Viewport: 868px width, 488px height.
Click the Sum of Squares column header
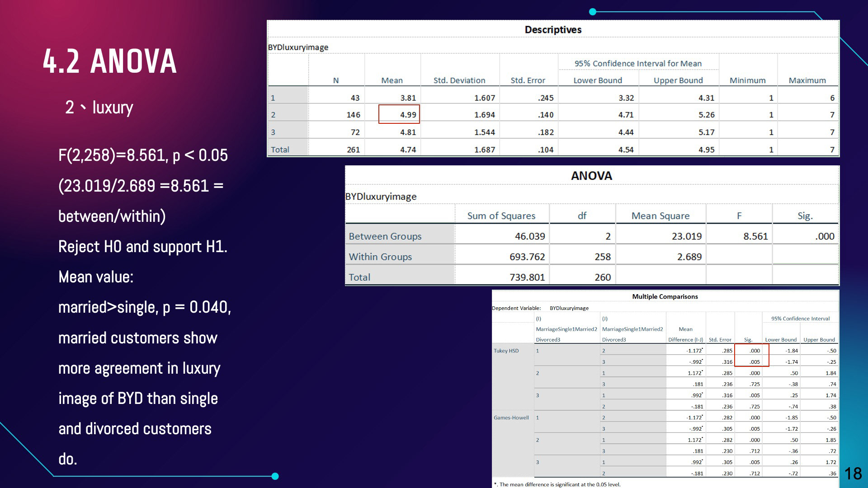coord(501,216)
